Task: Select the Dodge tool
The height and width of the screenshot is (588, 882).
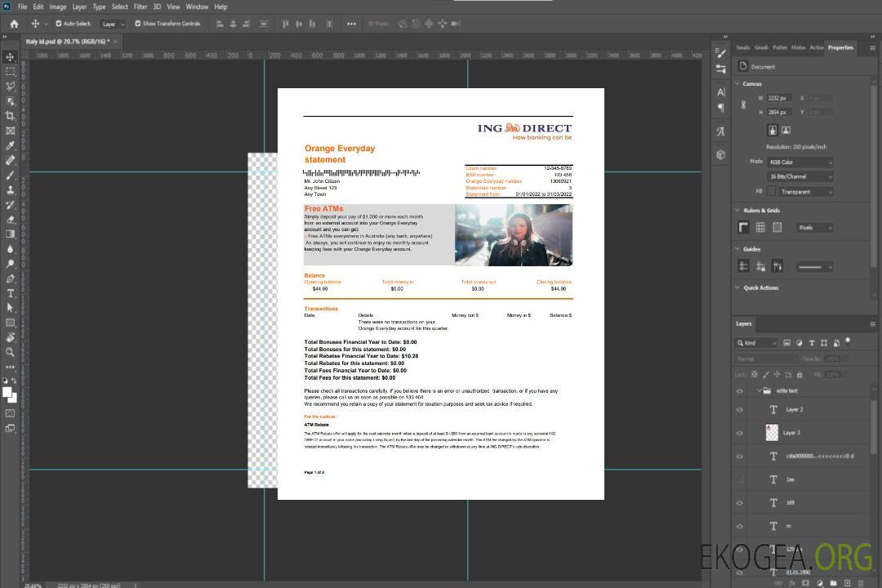Action: 10,263
